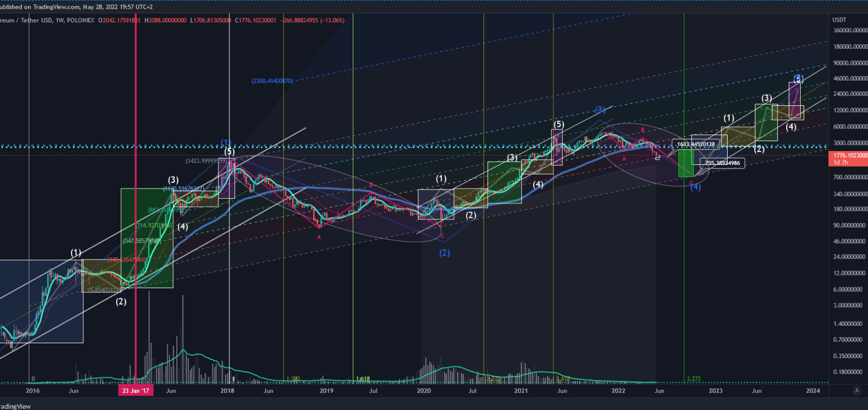Screen dimensions: 868x410
Task: Click the 340.00000000 price scale label
Action: [x=851, y=194]
